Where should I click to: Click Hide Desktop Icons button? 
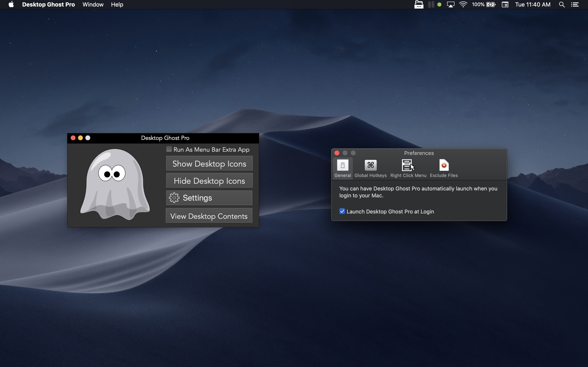pyautogui.click(x=209, y=180)
